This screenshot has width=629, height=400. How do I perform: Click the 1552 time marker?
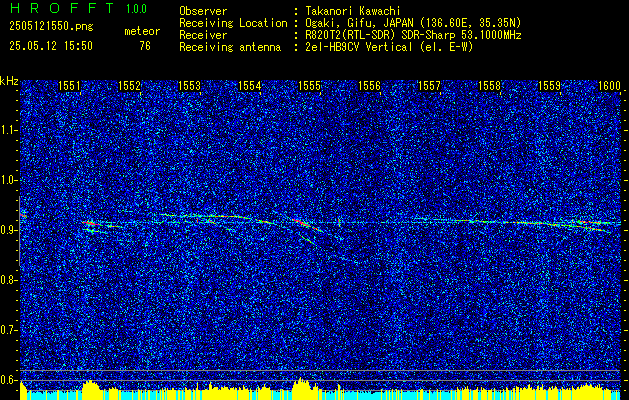130,85
